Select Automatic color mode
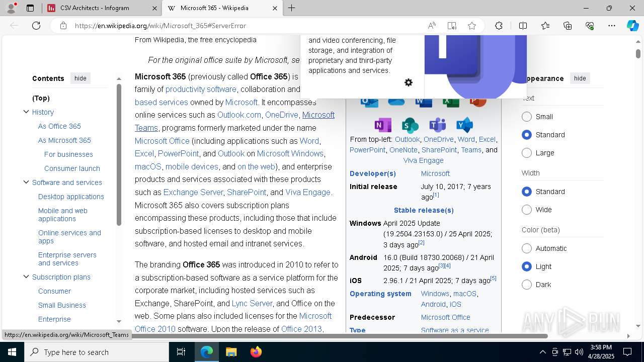Screen dimensions: 644x362 coord(527,248)
